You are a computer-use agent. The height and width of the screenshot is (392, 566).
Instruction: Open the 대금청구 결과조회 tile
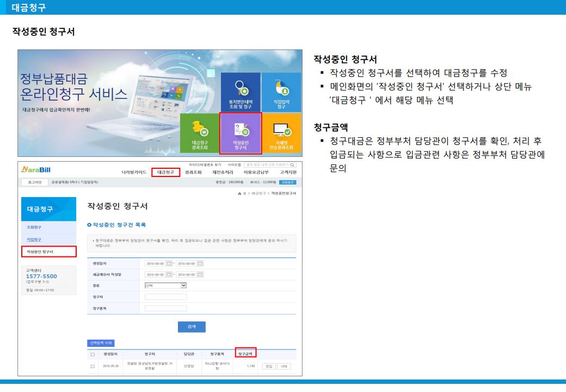tap(200, 133)
